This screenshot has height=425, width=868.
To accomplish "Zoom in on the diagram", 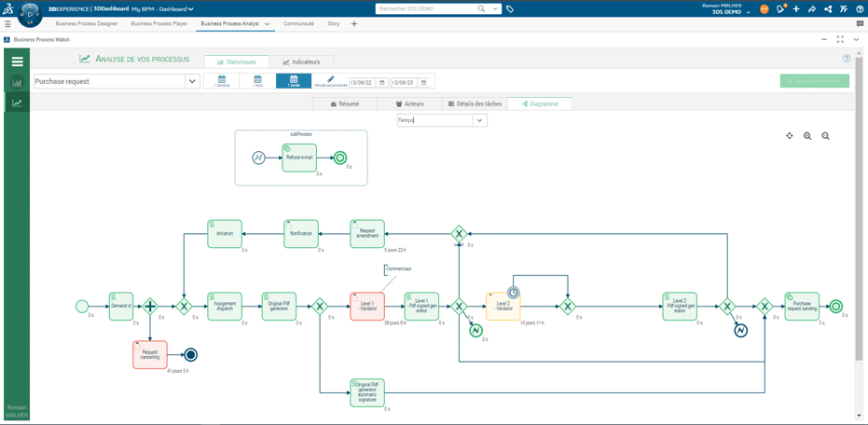I will (x=807, y=135).
